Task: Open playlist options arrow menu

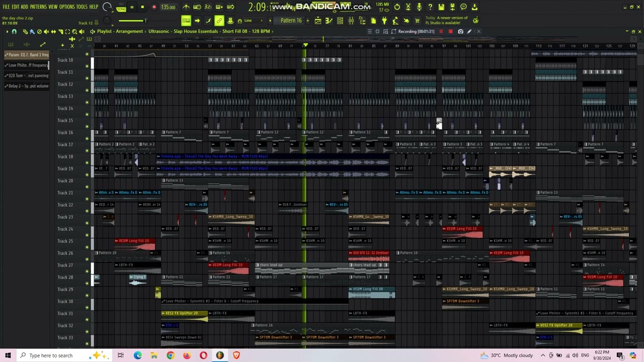Action: (x=8, y=32)
